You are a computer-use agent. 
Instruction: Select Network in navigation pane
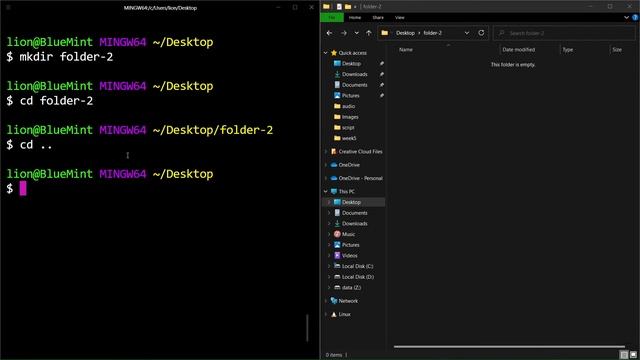pyautogui.click(x=348, y=301)
